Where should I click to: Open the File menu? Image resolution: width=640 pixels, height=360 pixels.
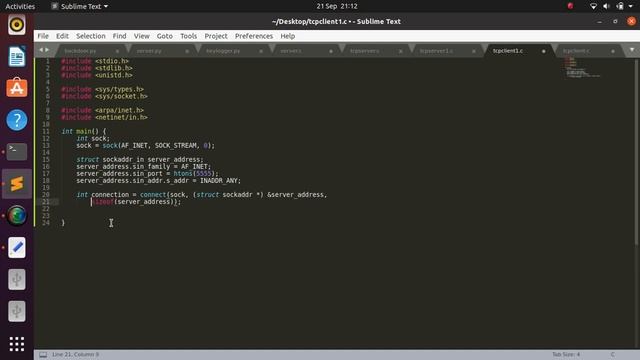click(x=43, y=36)
